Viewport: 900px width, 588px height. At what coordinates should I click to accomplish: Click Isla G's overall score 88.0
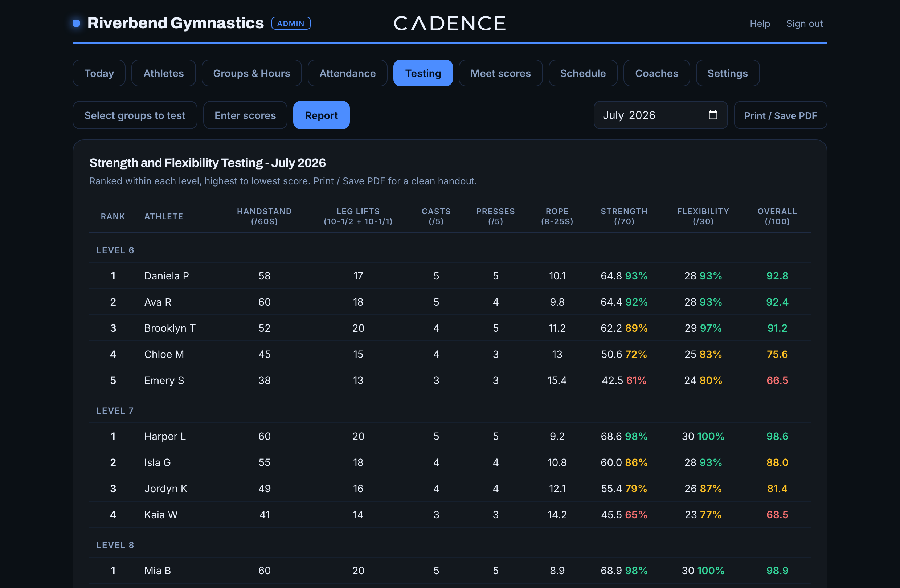777,462
